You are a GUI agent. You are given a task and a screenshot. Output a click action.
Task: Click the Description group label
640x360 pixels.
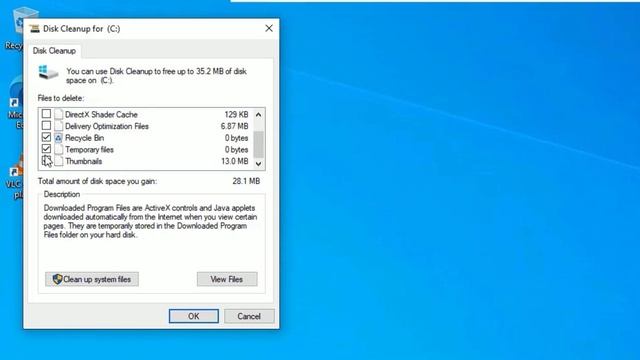click(x=62, y=194)
